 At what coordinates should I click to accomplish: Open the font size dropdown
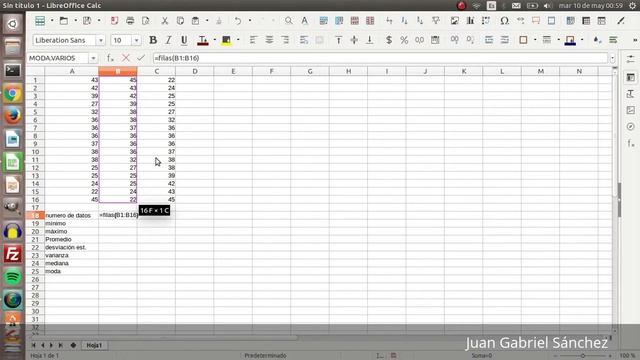[x=136, y=40]
